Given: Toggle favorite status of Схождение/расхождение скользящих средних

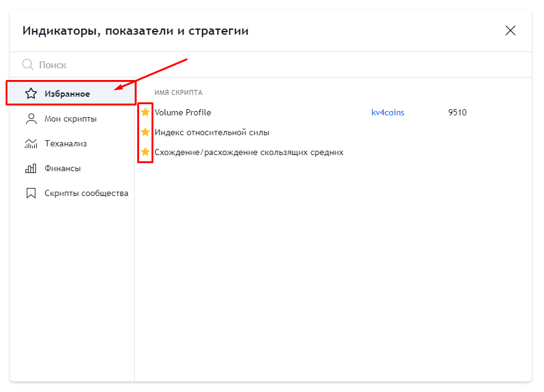Looking at the screenshot, I should [145, 152].
